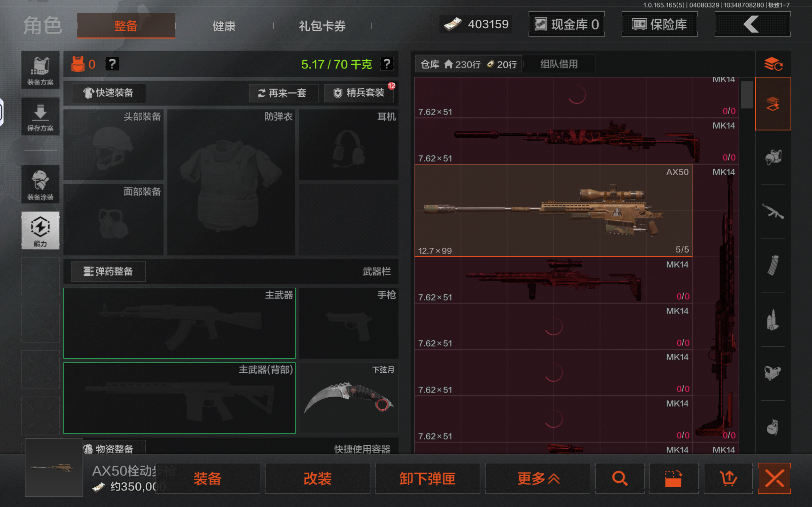Switch to the 组队借用 team borrow tab
Viewport: 812px width, 507px height.
tap(559, 64)
